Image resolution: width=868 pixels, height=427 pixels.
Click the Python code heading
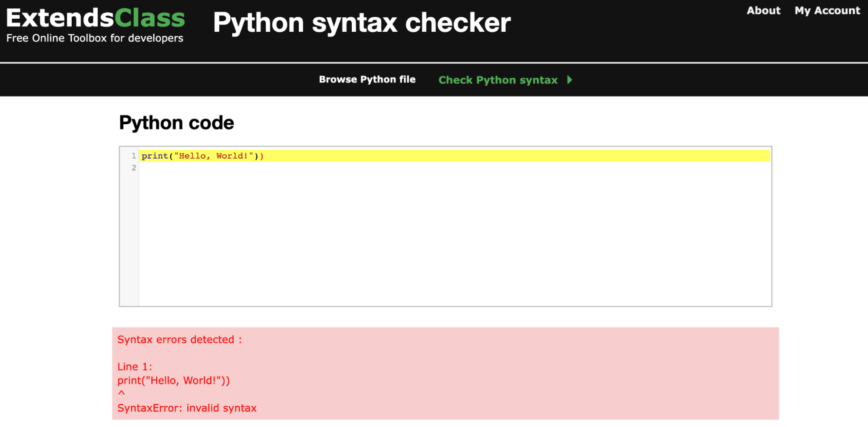coord(176,122)
